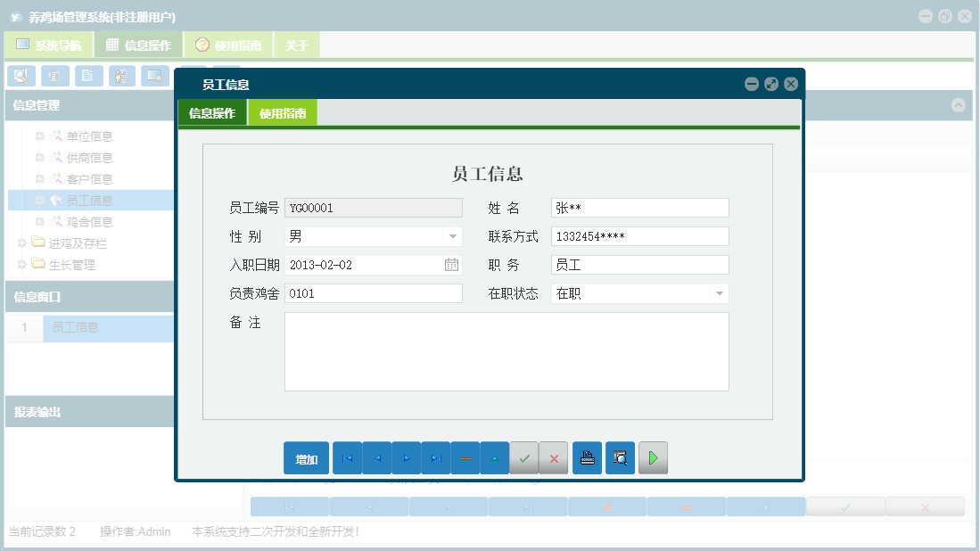Image resolution: width=980 pixels, height=551 pixels.
Task: Navigate to the first employee record
Action: click(347, 457)
